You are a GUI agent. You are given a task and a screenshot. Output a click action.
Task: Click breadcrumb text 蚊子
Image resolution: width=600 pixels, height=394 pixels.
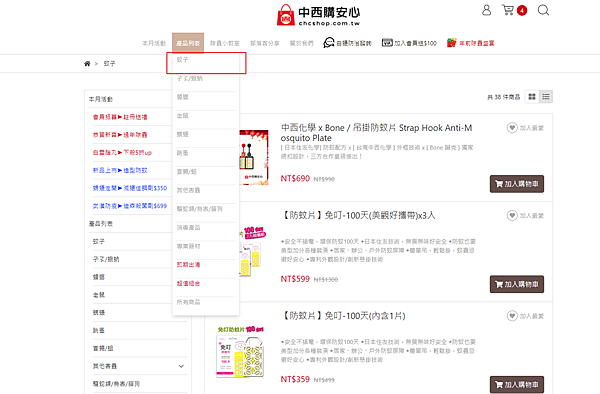[109, 63]
